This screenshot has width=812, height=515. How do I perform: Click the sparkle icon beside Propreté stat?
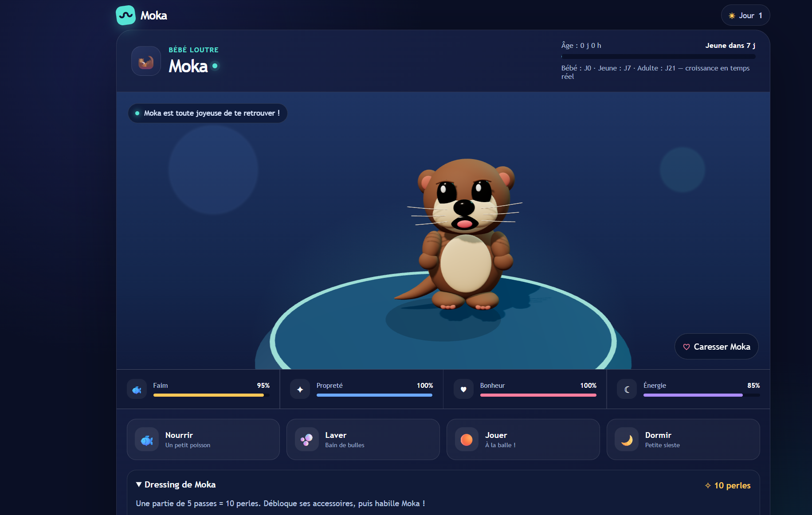click(300, 390)
